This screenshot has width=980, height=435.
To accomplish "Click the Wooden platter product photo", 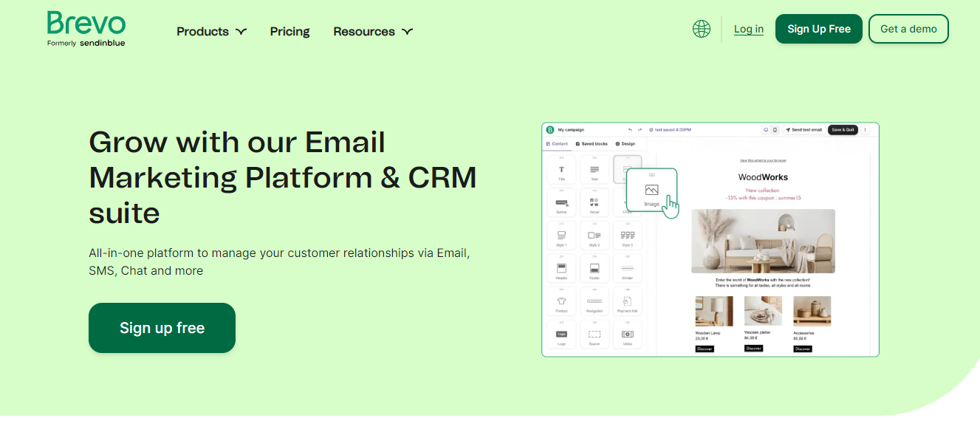I will pyautogui.click(x=763, y=311).
